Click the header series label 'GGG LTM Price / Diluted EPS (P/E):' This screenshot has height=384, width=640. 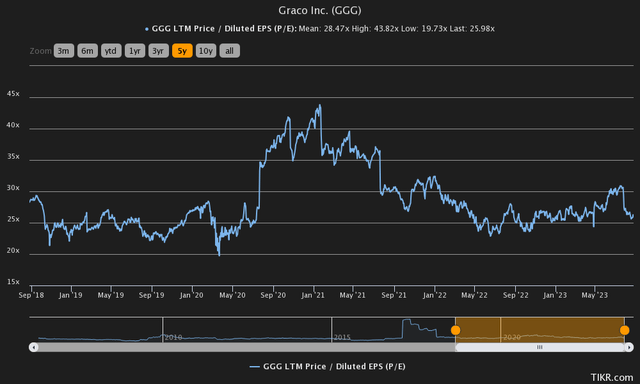pyautogui.click(x=224, y=29)
